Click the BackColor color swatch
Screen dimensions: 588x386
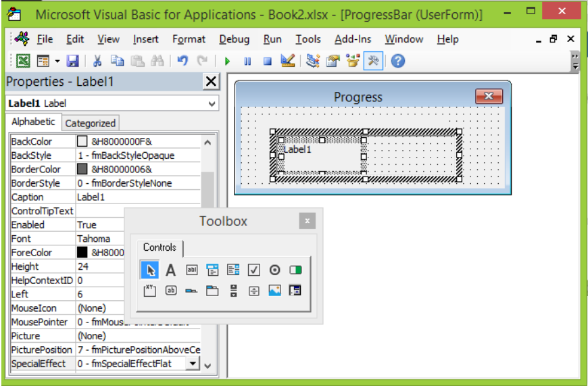82,141
